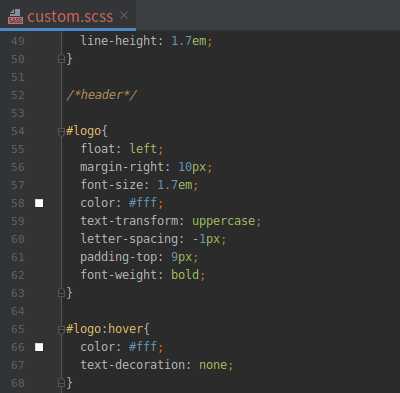Viewport: 400px width, 393px height.
Task: Click the line-height: 1.7em declaration
Action: (146, 41)
